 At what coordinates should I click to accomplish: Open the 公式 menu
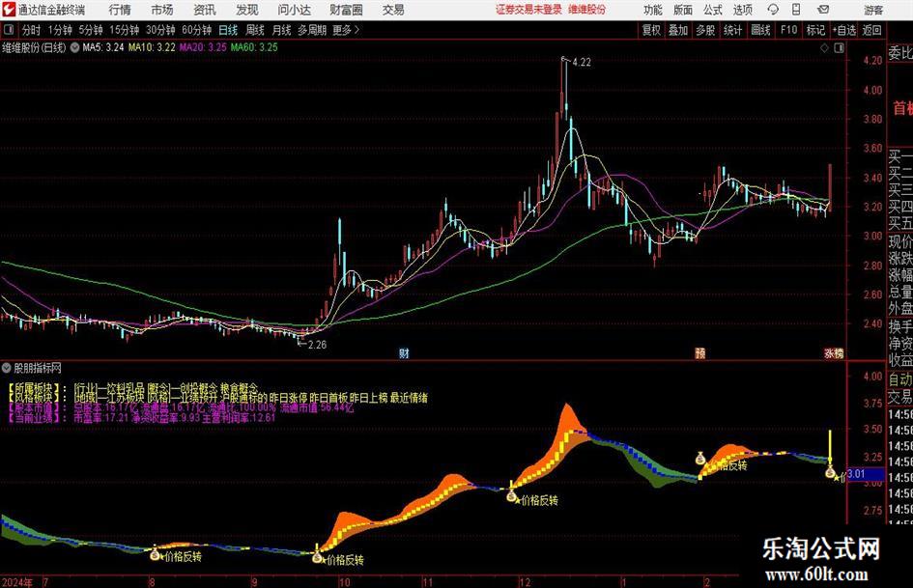(x=713, y=10)
